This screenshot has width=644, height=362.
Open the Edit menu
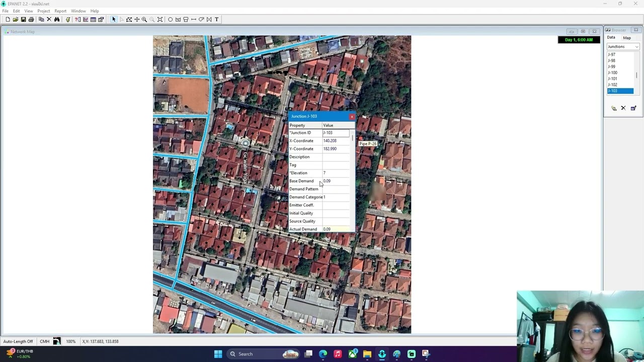[17, 11]
